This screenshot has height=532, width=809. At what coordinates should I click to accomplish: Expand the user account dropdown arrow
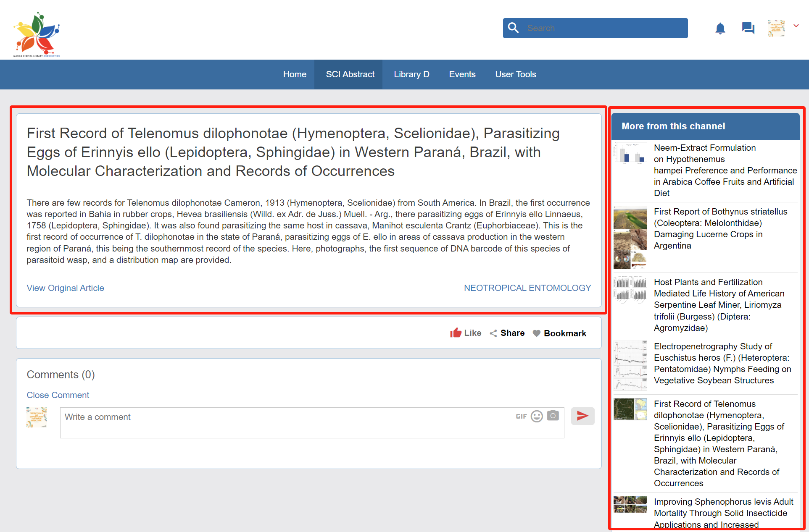tap(796, 26)
